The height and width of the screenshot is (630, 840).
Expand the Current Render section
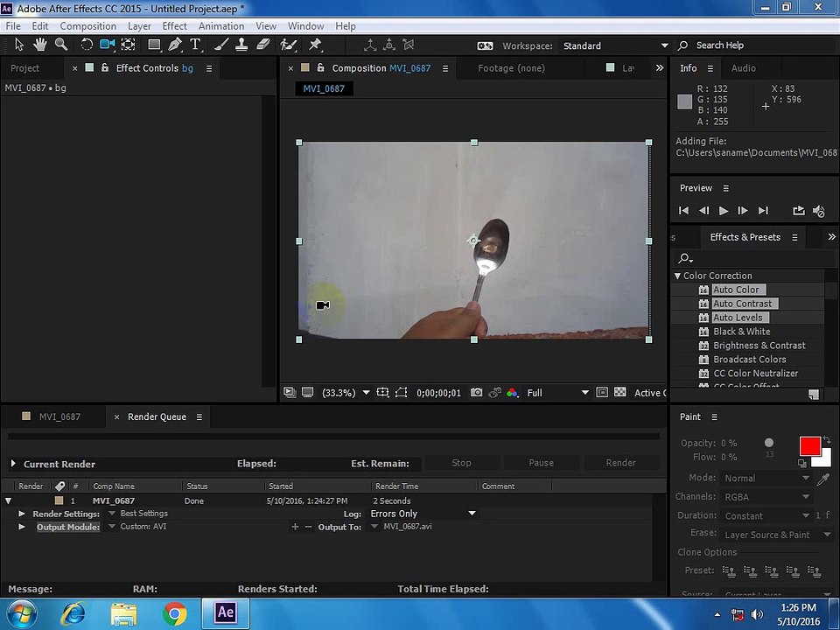(x=13, y=464)
